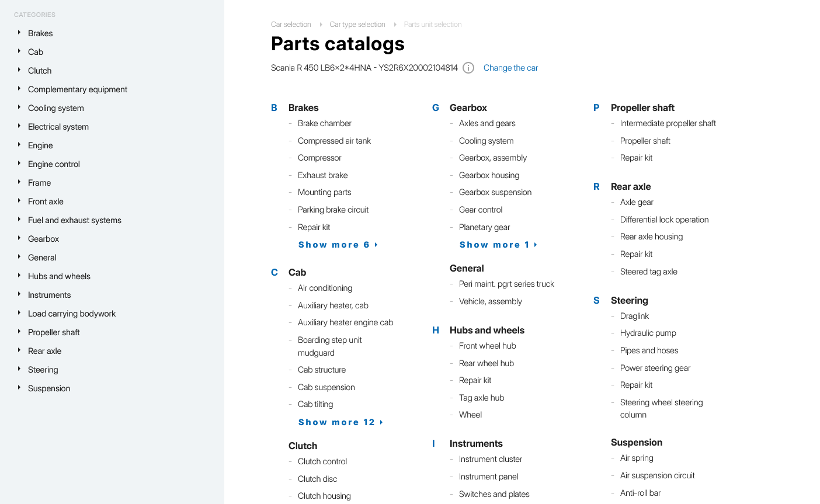
Task: Open Differential lock operation parts
Action: pyautogui.click(x=664, y=220)
